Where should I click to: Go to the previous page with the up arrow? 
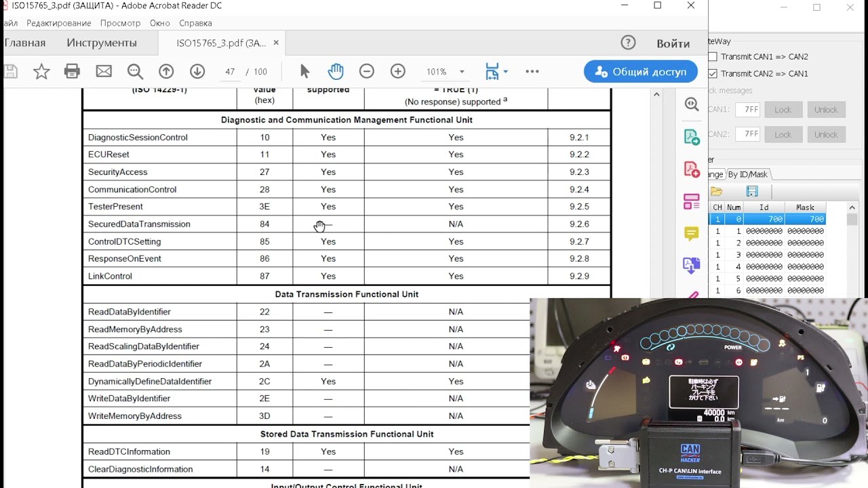pos(166,71)
